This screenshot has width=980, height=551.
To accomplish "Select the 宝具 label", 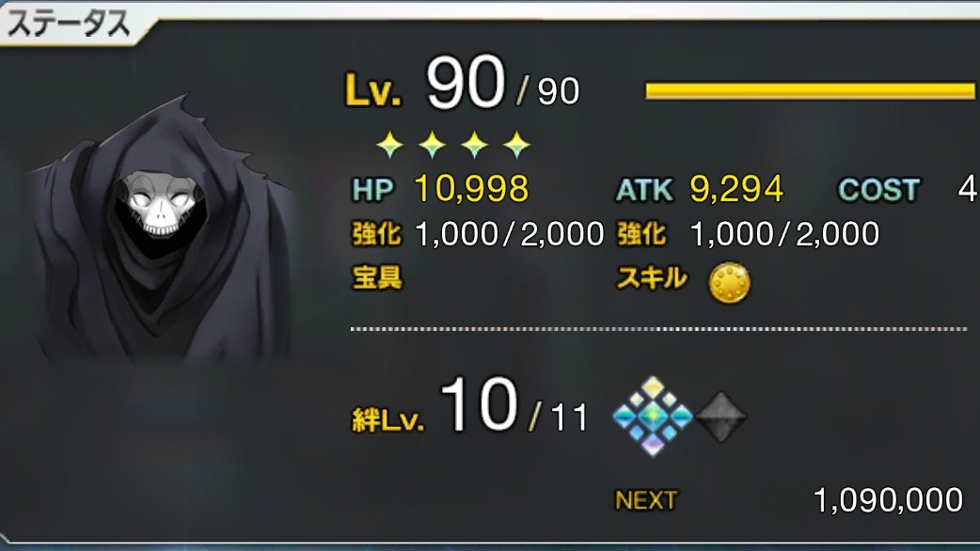I will (x=377, y=278).
